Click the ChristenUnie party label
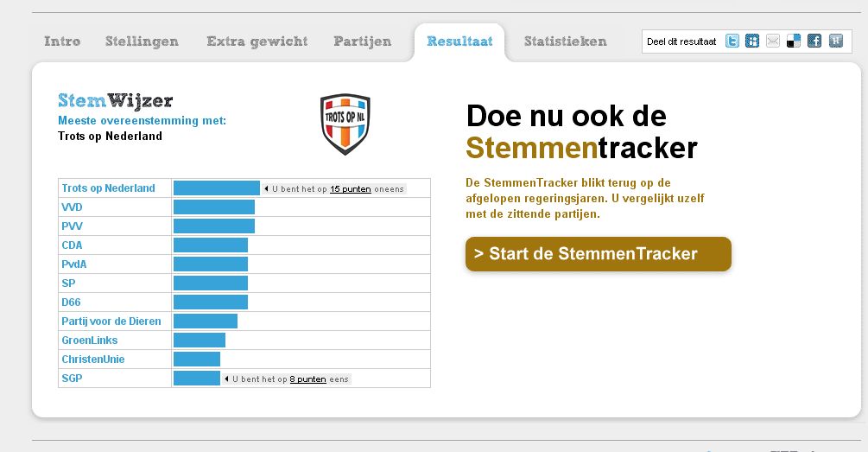This screenshot has height=452, width=868. 92,360
